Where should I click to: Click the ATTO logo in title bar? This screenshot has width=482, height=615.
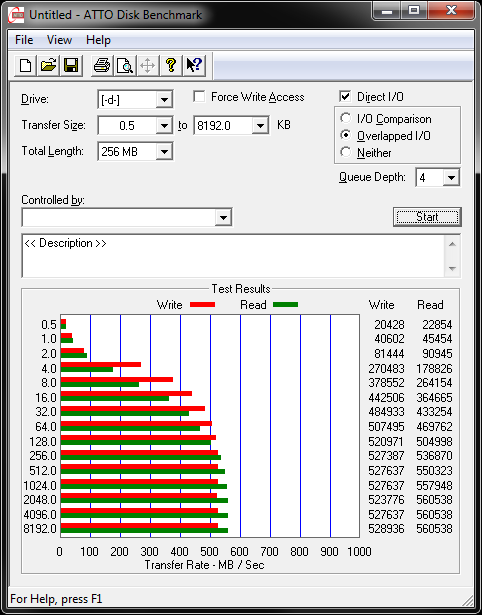(17, 15)
